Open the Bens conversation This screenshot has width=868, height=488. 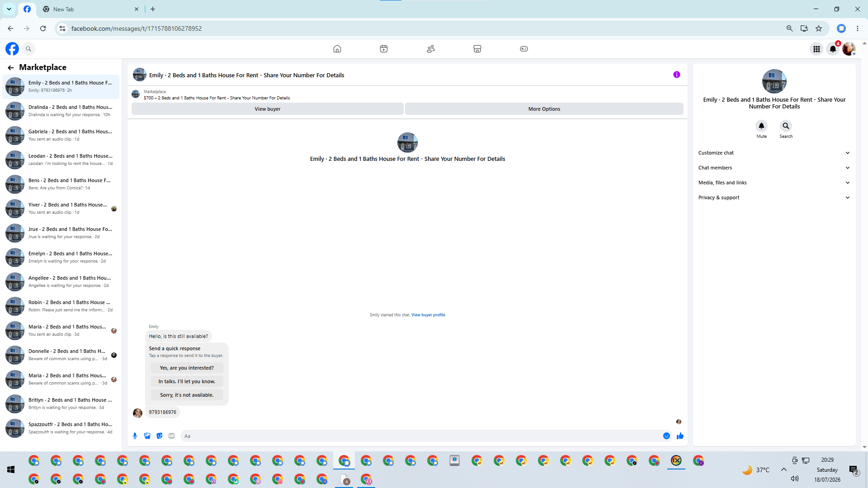(x=61, y=184)
